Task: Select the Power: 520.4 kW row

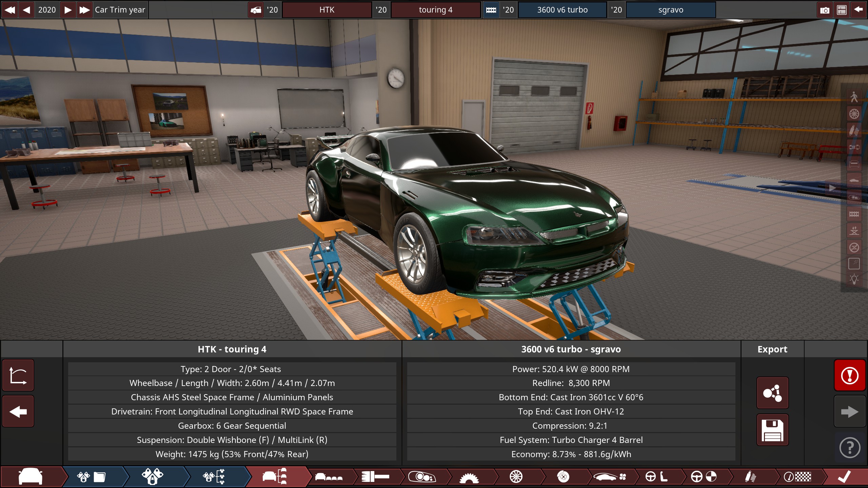Action: tap(571, 369)
